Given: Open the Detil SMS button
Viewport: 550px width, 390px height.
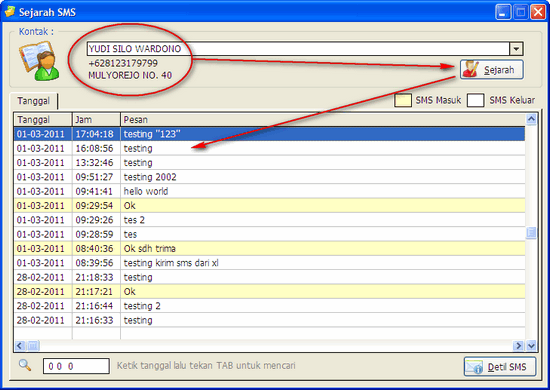Looking at the screenshot, I should [x=500, y=367].
